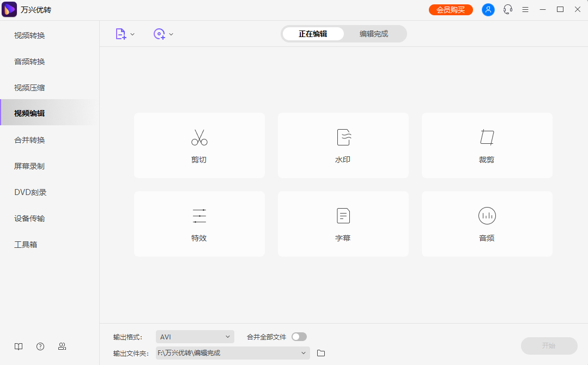
Task: Open the 字幕 subtitle editor
Action: [x=343, y=223]
